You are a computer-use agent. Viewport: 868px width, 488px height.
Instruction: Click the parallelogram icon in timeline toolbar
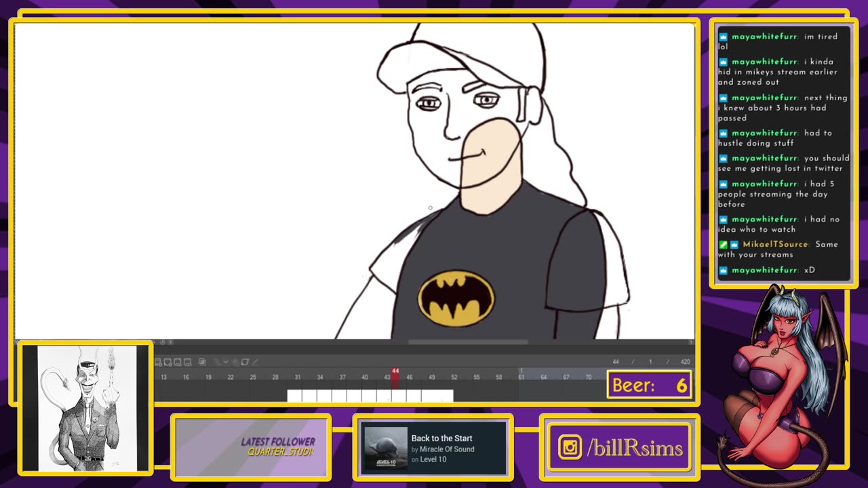[x=245, y=362]
